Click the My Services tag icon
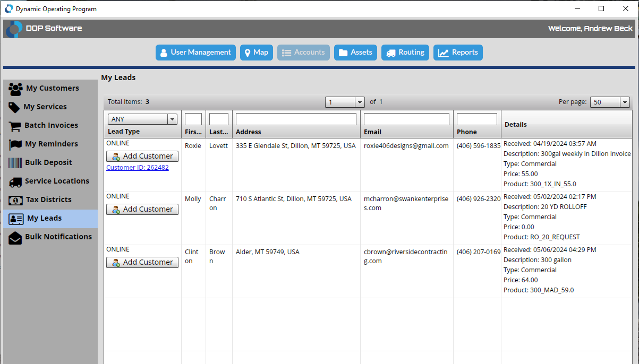639x364 pixels. (14, 107)
